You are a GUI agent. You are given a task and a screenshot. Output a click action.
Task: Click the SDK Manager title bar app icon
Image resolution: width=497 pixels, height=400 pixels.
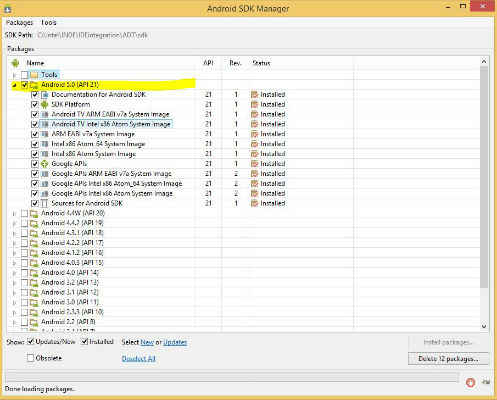[8, 8]
